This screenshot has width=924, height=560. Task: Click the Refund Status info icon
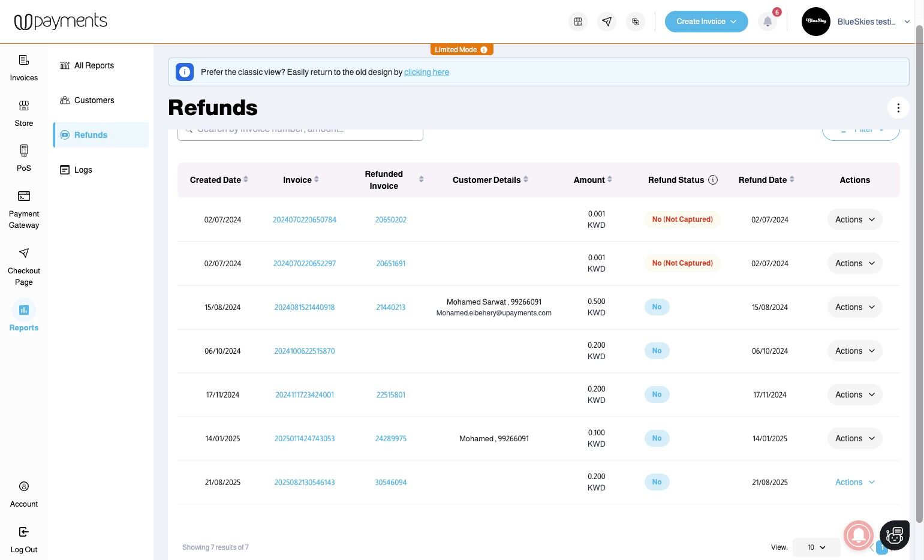point(713,180)
